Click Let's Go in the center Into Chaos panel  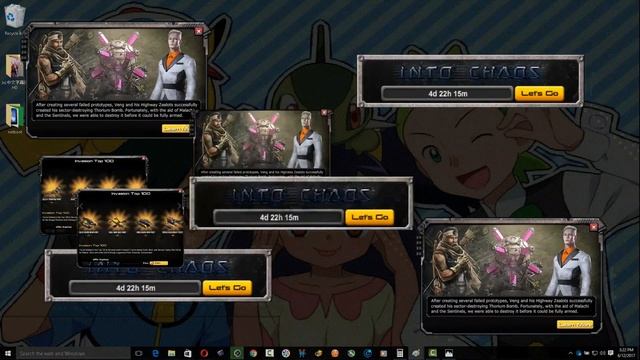pos(370,217)
